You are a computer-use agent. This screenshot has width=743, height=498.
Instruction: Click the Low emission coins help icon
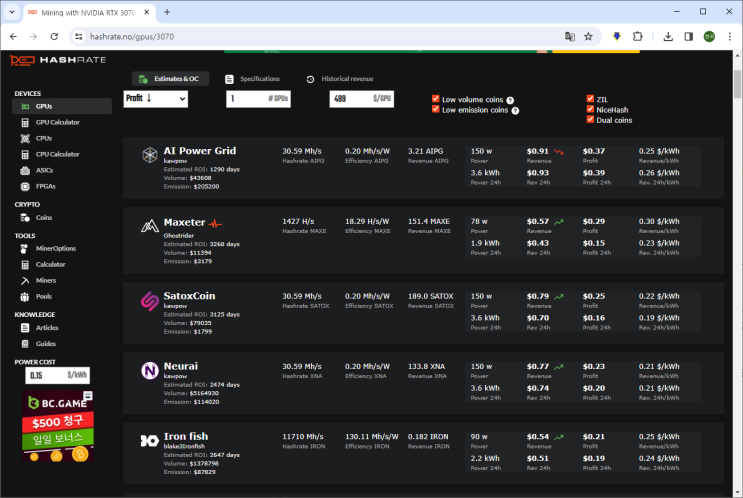515,111
